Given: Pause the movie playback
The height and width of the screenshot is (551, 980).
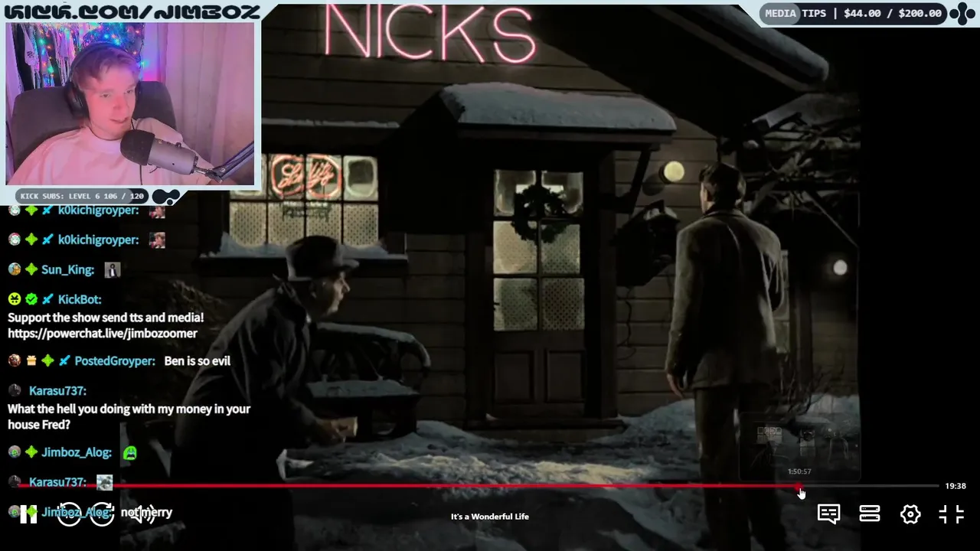Looking at the screenshot, I should 28,514.
